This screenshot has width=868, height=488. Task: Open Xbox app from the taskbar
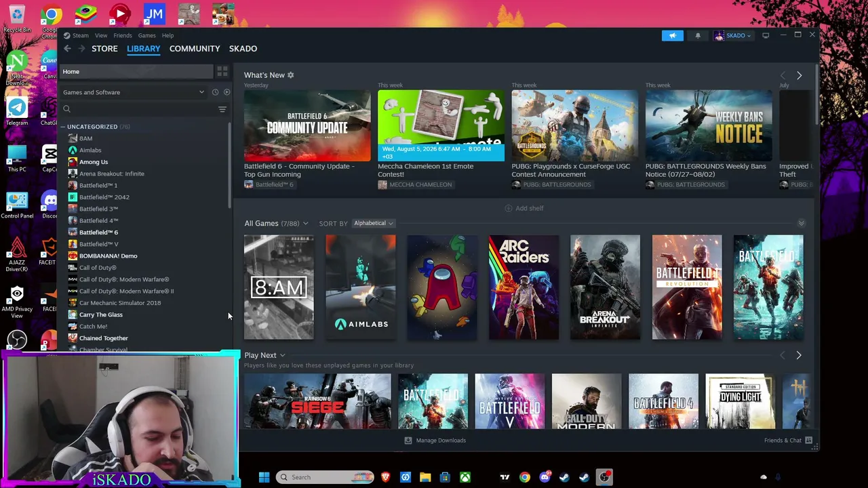(x=465, y=477)
